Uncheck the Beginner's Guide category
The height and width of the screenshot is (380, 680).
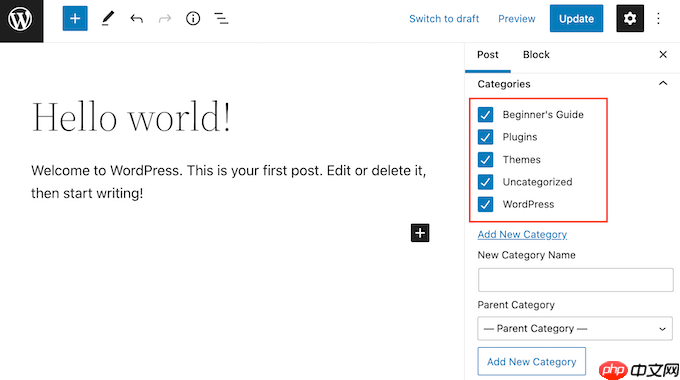[x=485, y=115]
